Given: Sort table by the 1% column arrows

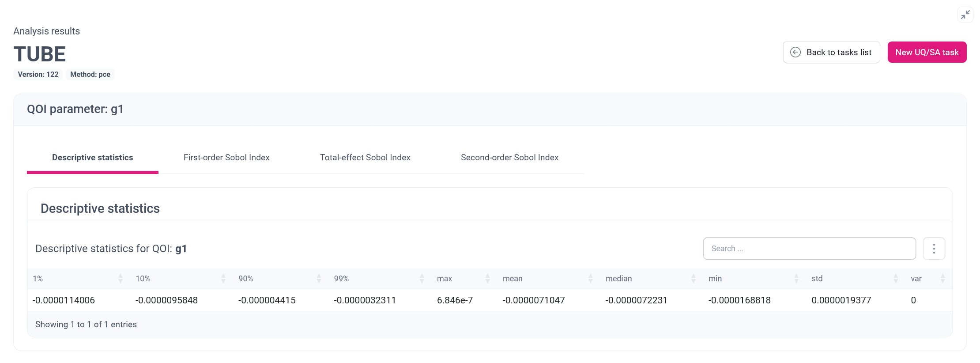Looking at the screenshot, I should click(121, 278).
